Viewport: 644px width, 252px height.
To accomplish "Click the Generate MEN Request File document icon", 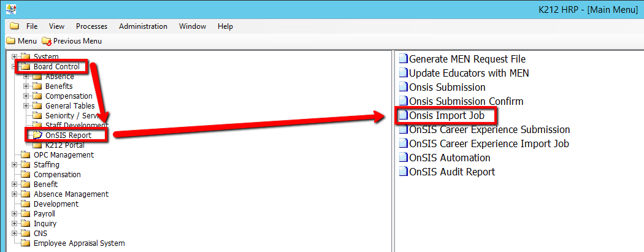I will tap(403, 59).
